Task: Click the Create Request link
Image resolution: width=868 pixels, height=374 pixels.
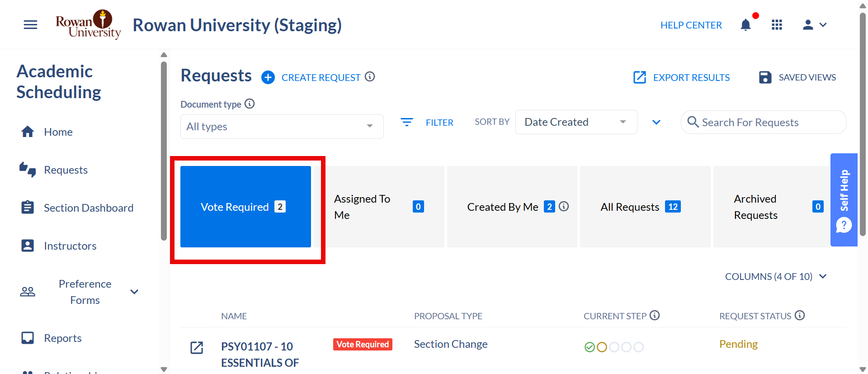Action: tap(321, 78)
